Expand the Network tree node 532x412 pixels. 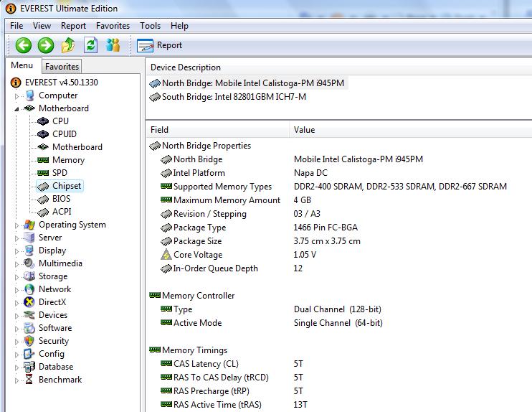[x=16, y=290]
